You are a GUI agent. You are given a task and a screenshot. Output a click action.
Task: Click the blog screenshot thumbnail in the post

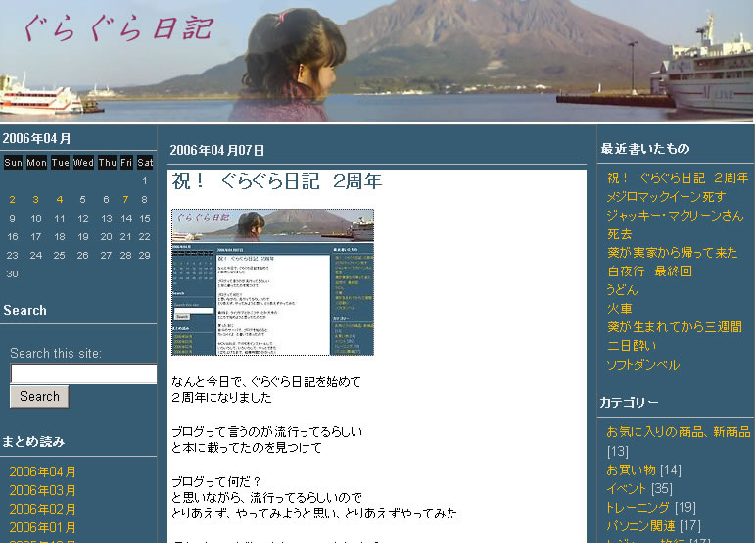(x=272, y=282)
